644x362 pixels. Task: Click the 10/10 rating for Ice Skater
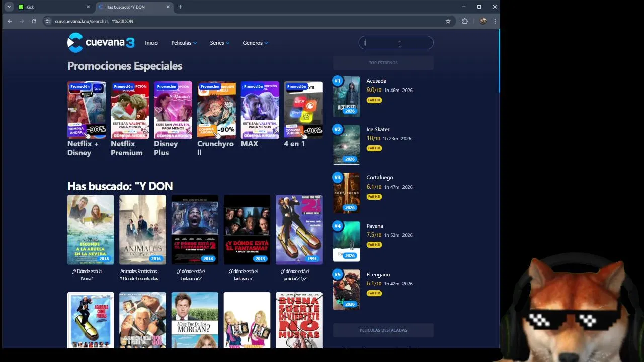click(373, 138)
